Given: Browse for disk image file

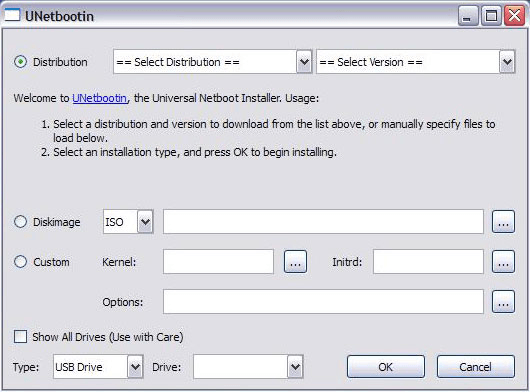Looking at the screenshot, I should (503, 222).
